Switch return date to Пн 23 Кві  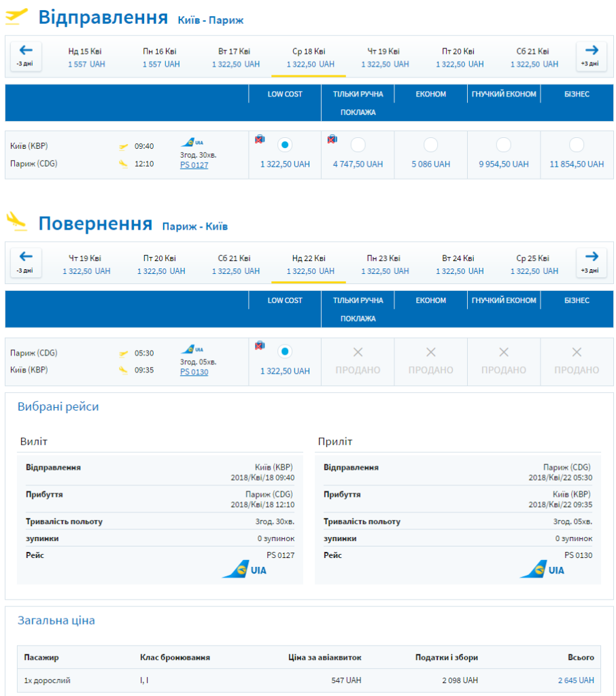click(x=385, y=264)
